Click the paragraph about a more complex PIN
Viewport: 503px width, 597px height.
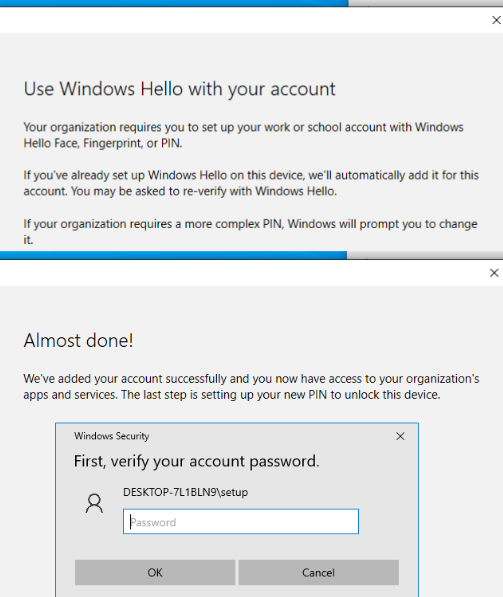click(x=250, y=231)
